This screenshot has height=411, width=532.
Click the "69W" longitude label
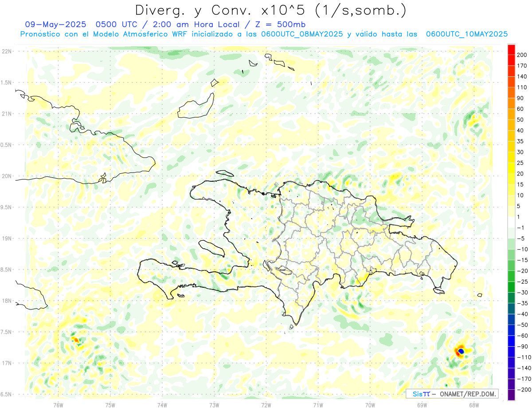pyautogui.click(x=422, y=405)
